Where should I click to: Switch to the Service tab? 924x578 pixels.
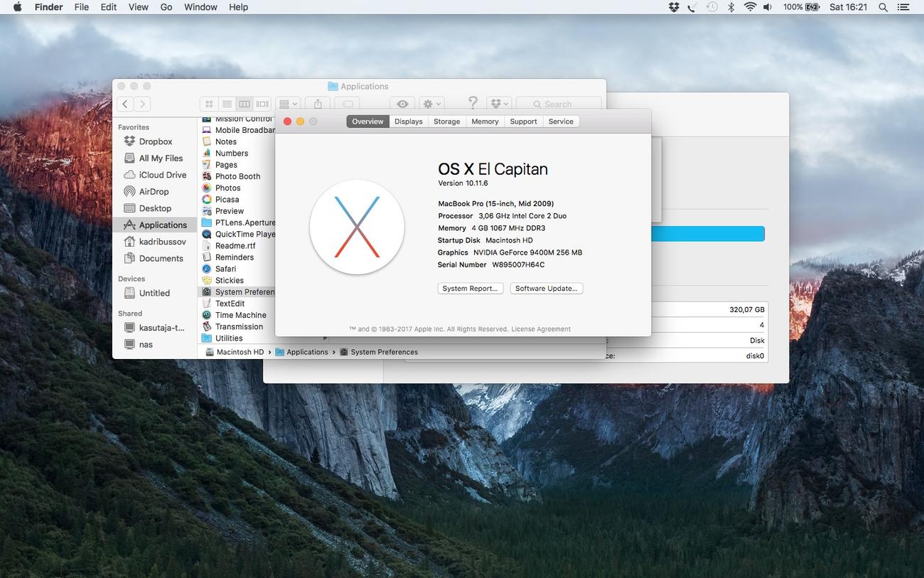561,122
